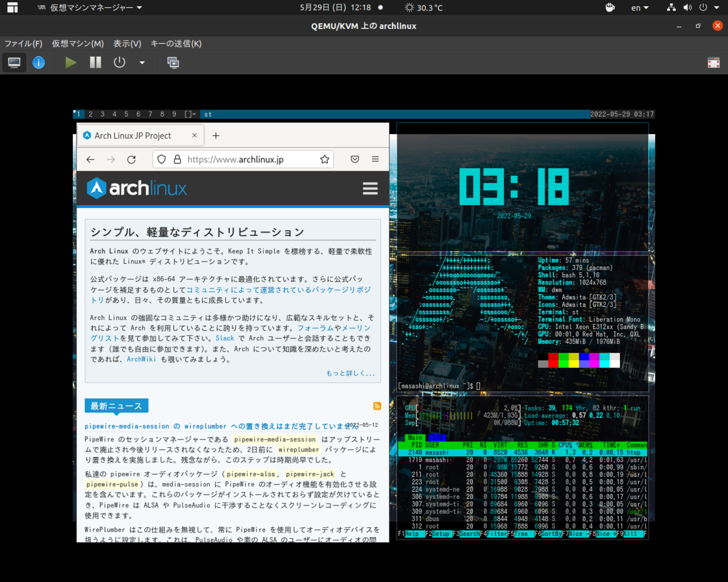Click the yellow neofetch color block

click(574, 360)
